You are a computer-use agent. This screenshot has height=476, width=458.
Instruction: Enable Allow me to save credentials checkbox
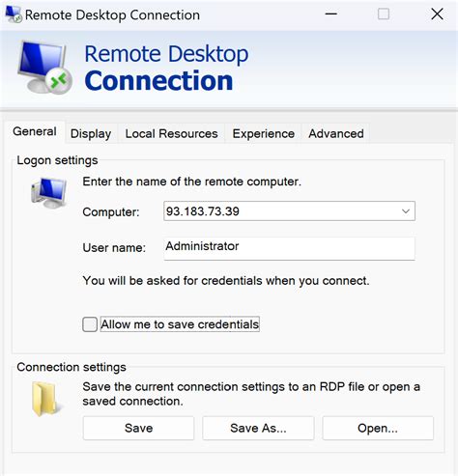pyautogui.click(x=90, y=324)
